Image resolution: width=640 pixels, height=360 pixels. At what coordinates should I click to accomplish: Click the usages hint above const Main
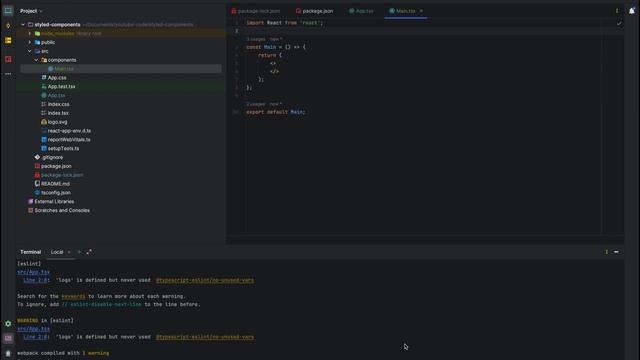coord(256,39)
